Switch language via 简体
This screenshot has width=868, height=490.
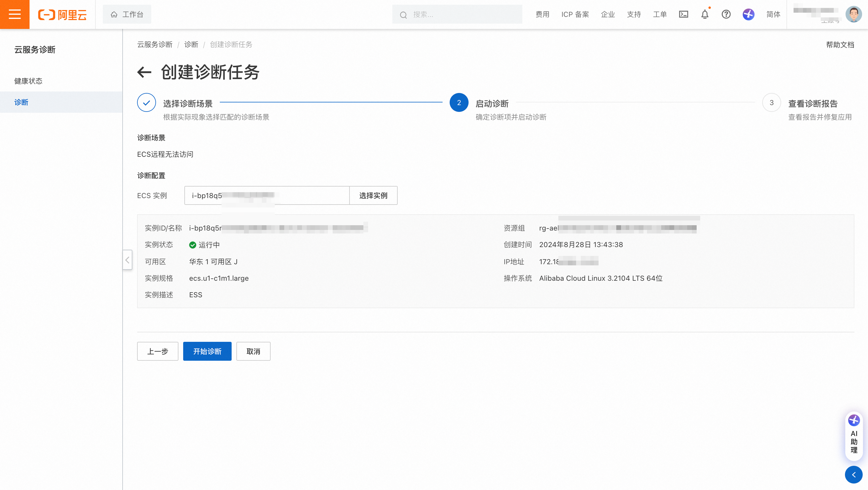click(x=773, y=14)
